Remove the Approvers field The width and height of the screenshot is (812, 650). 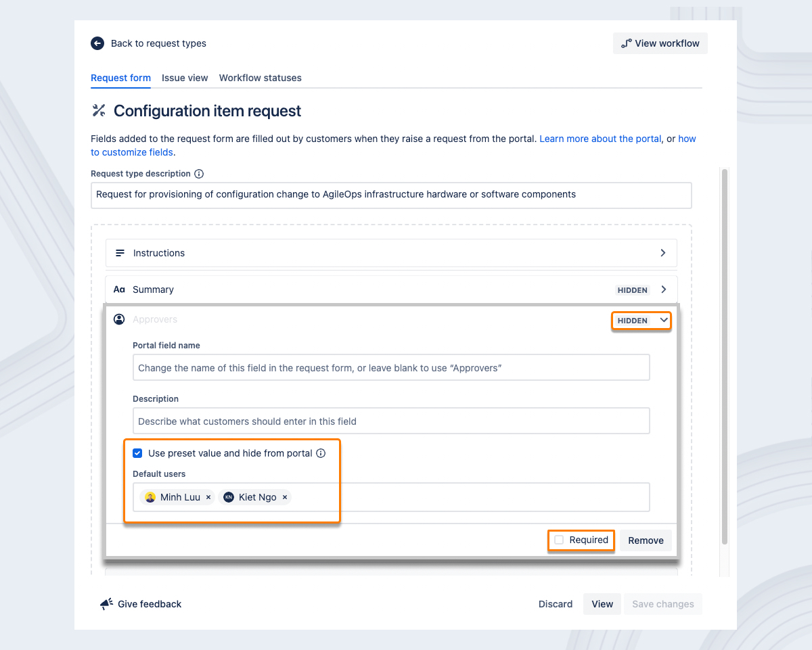coord(646,540)
